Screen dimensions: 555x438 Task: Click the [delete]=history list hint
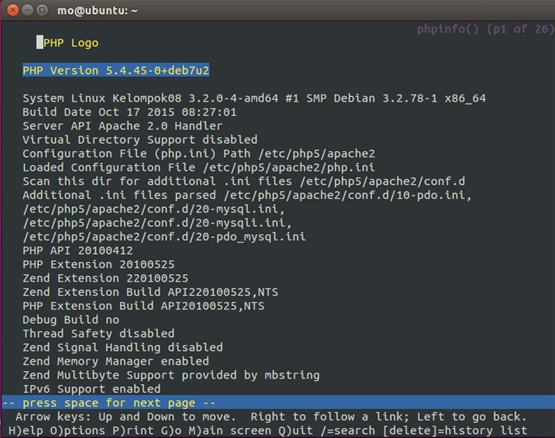click(x=455, y=431)
